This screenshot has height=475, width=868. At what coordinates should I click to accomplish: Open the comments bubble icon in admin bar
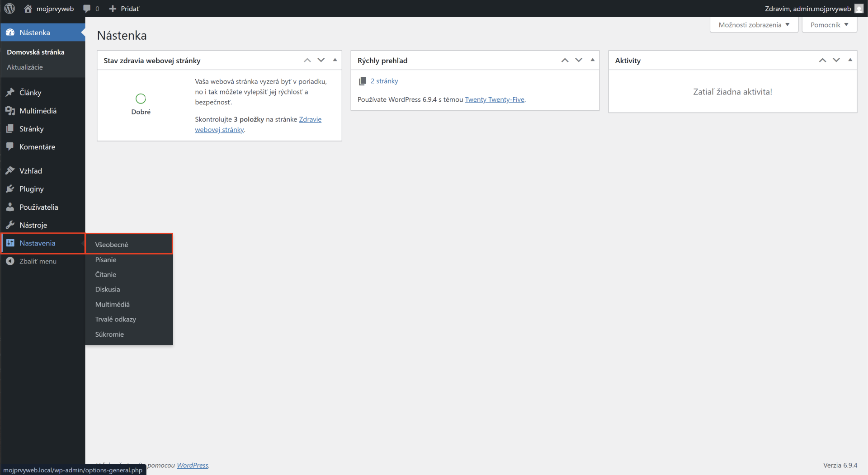click(87, 9)
